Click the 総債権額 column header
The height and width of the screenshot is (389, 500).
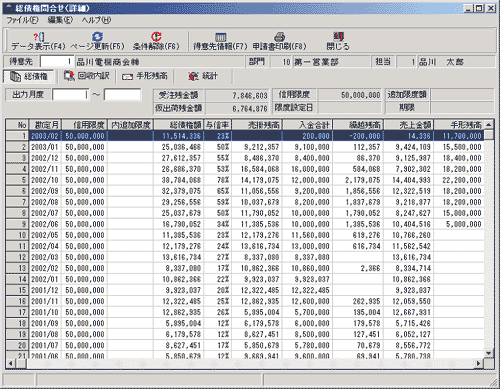point(178,125)
